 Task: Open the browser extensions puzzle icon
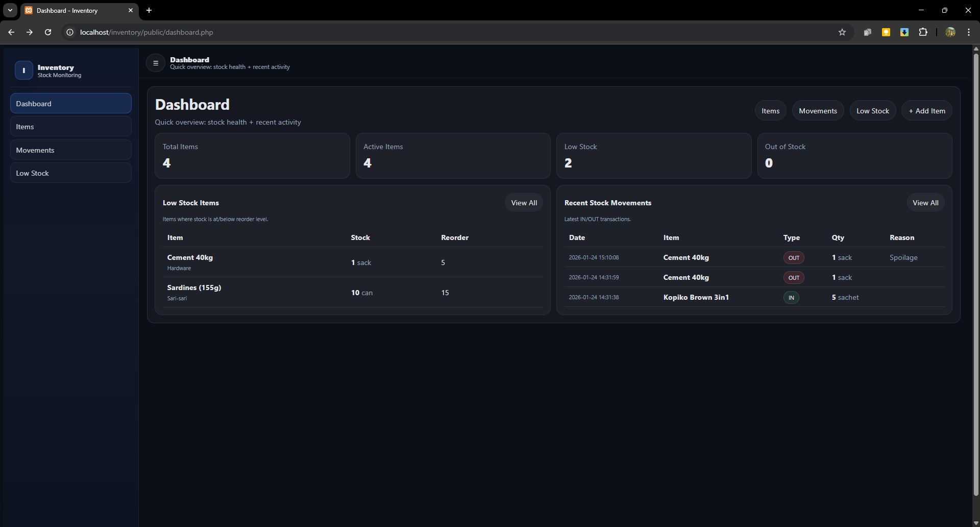[923, 32]
